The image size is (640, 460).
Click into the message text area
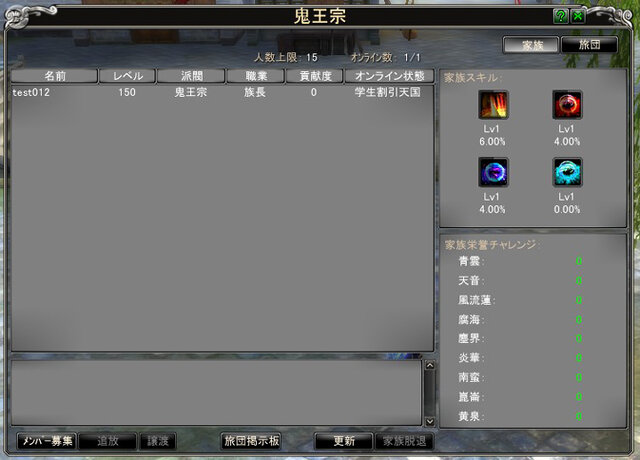216,393
